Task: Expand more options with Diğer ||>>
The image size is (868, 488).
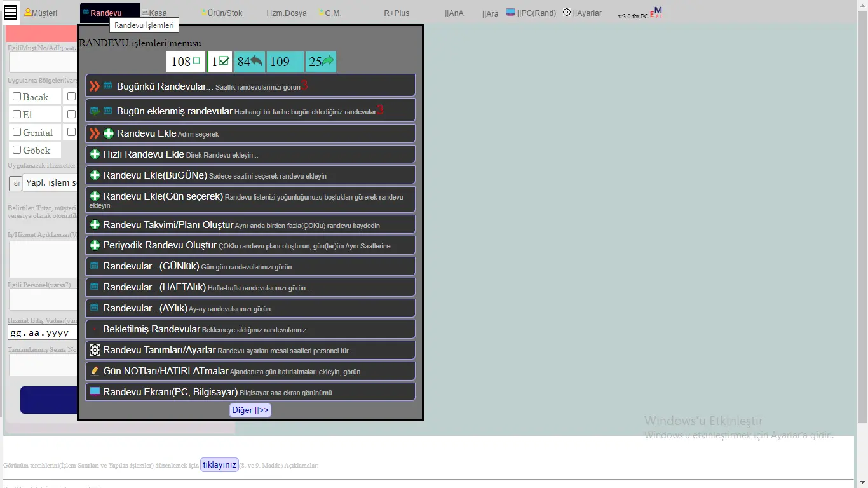Action: tap(250, 410)
